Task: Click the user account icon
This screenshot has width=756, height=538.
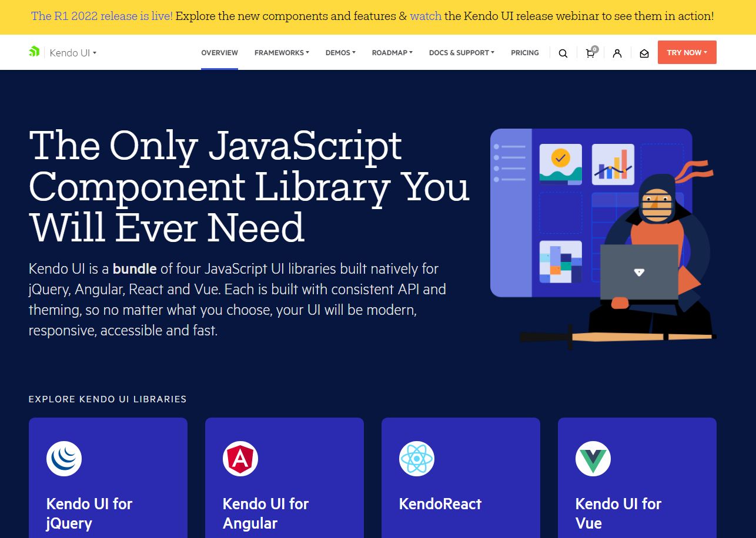Action: click(x=617, y=53)
